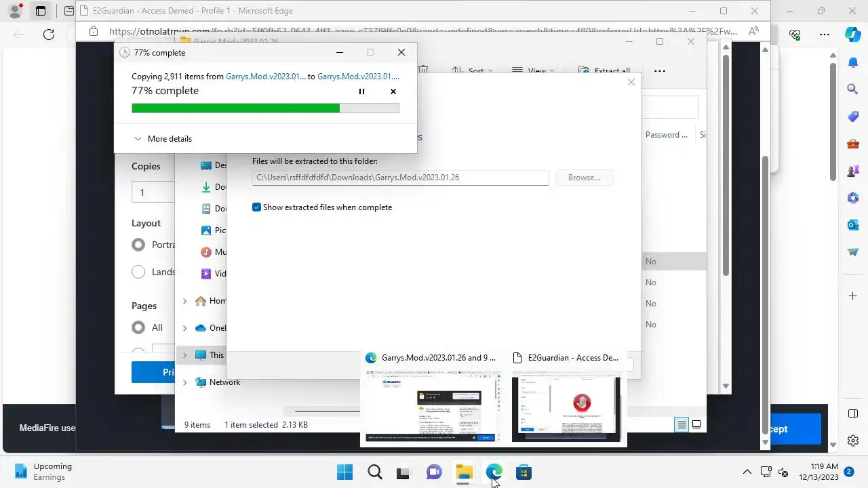This screenshot has height=488, width=868.
Task: View site information lock icon
Action: pyautogui.click(x=94, y=31)
